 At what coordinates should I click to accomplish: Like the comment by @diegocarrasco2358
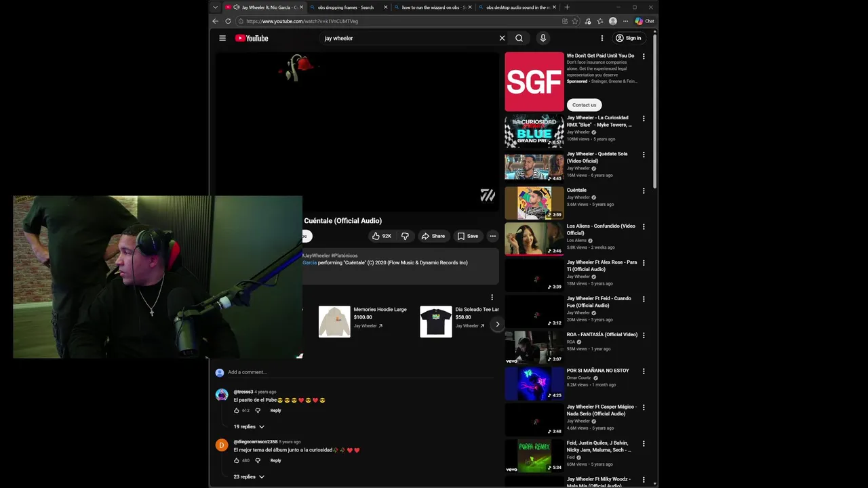(x=237, y=460)
